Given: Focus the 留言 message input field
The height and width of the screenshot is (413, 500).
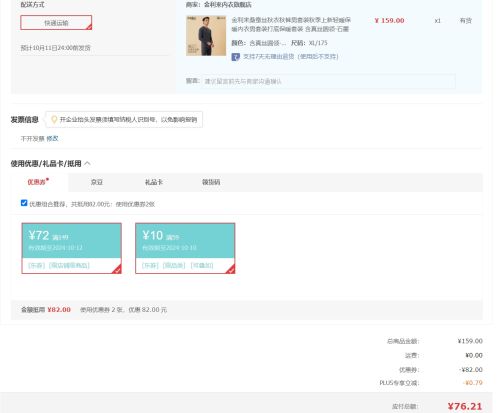Looking at the screenshot, I should 329,81.
